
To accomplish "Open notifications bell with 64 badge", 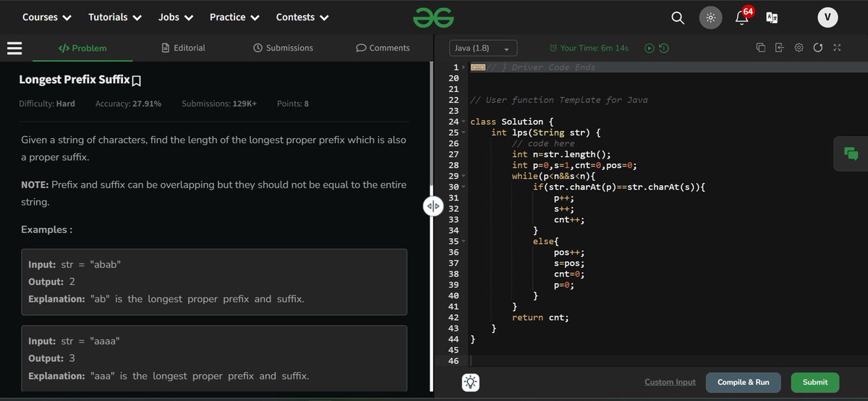I will click(744, 16).
